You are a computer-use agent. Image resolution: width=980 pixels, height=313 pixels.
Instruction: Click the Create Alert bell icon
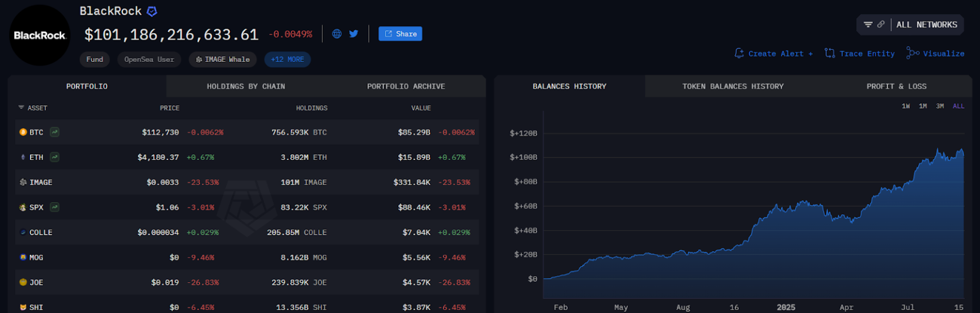click(x=739, y=53)
